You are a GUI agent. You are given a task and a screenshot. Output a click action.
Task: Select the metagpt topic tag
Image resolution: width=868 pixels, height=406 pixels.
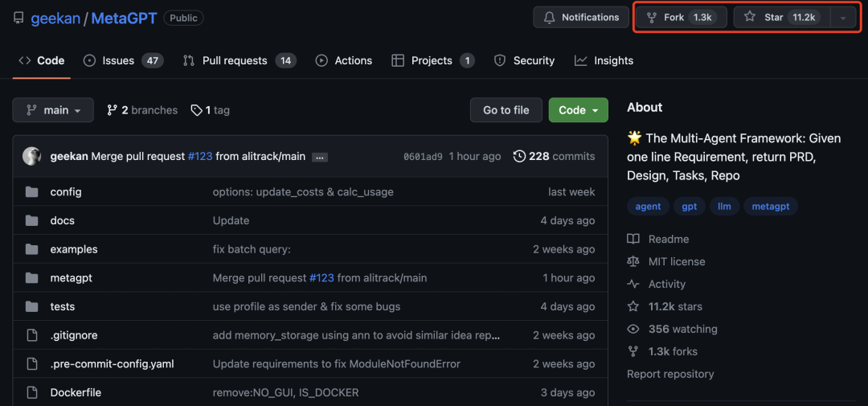point(771,207)
